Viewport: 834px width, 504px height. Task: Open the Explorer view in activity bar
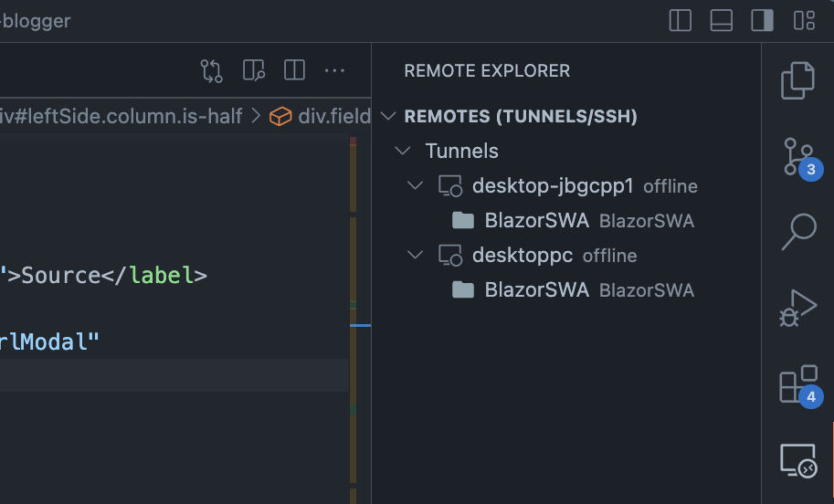click(x=797, y=80)
